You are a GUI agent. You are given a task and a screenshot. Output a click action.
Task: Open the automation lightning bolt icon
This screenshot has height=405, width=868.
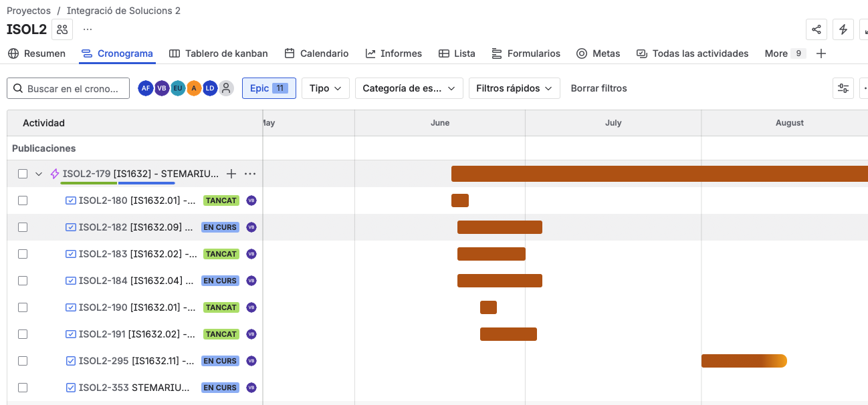click(843, 29)
